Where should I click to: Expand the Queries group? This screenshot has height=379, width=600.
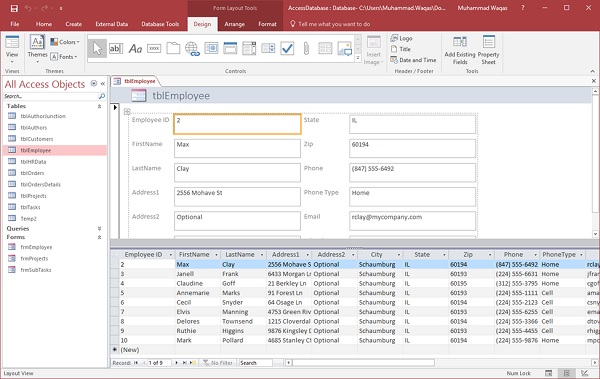click(99, 229)
